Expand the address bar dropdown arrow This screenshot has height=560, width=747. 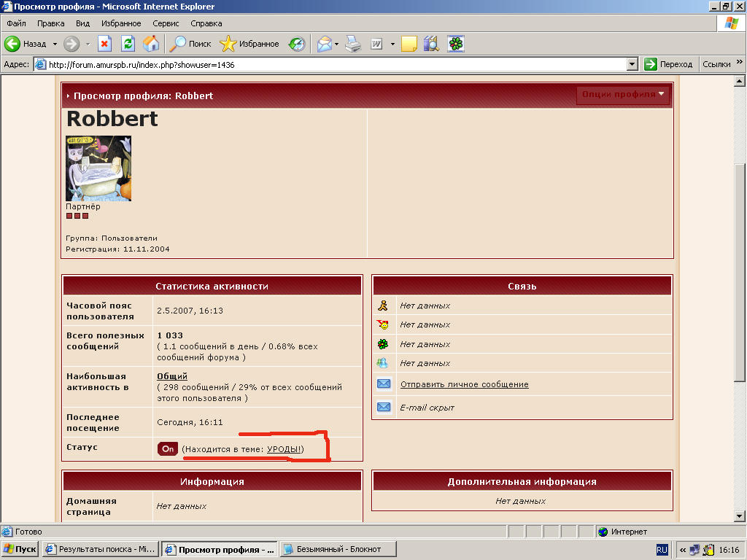click(632, 64)
